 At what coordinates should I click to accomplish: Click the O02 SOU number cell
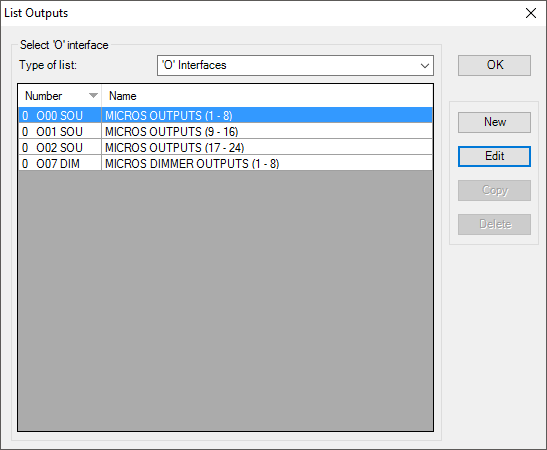click(x=60, y=148)
